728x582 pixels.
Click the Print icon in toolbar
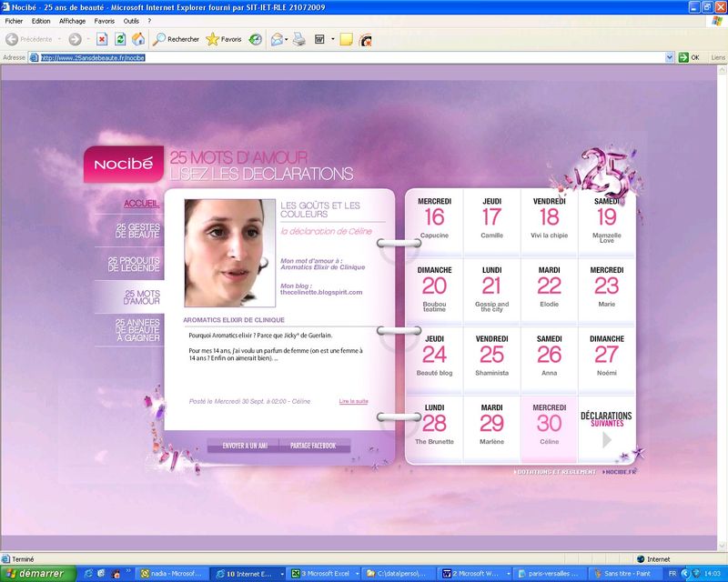[299, 39]
